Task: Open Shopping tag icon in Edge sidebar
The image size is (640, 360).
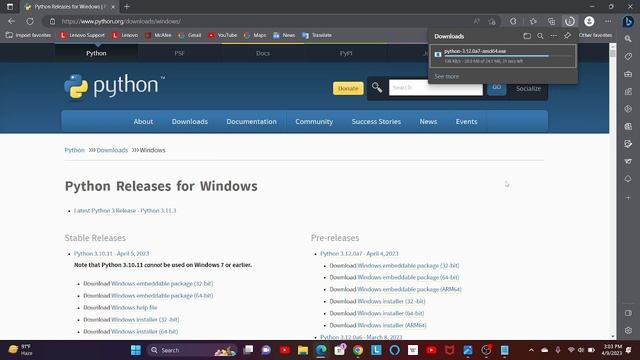Action: coord(628,56)
